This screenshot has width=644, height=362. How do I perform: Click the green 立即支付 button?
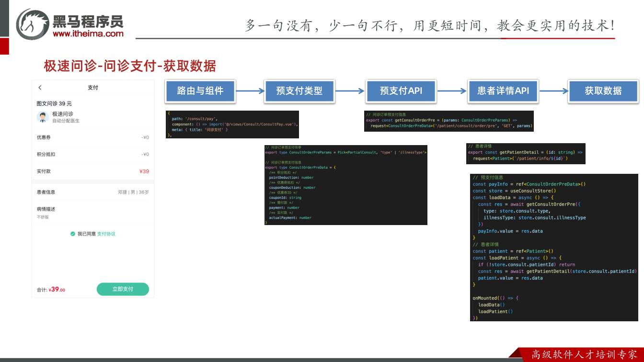[123, 289]
